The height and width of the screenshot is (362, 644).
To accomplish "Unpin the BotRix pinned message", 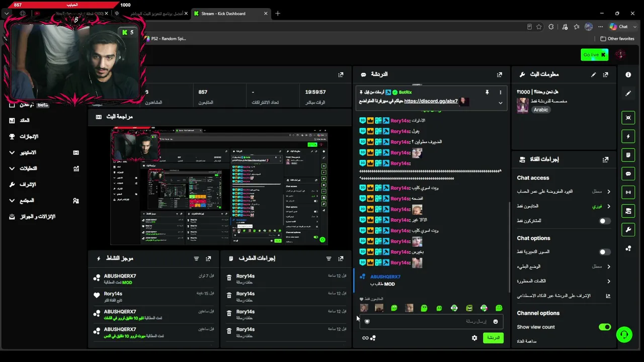I will 487,93.
